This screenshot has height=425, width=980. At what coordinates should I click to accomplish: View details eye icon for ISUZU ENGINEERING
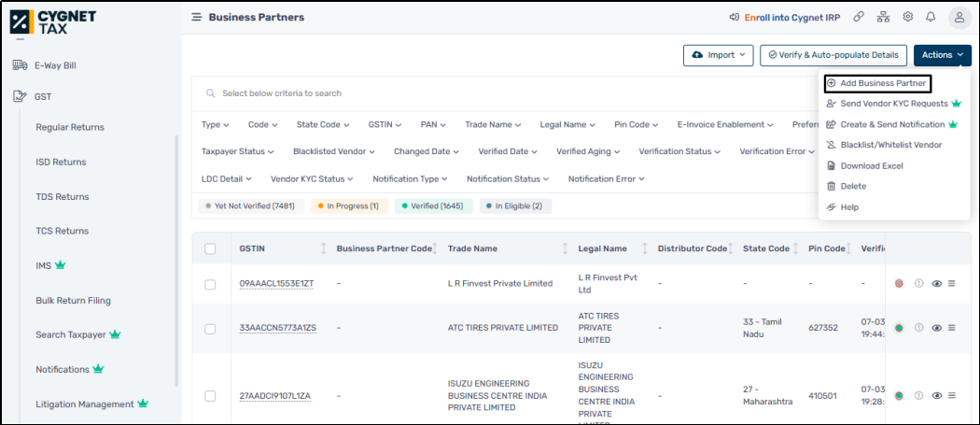(936, 396)
